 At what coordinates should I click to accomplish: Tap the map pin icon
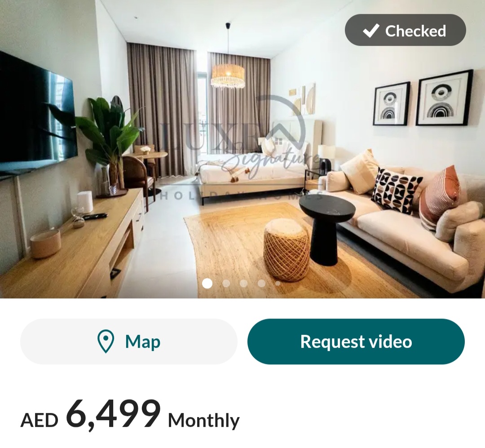106,342
